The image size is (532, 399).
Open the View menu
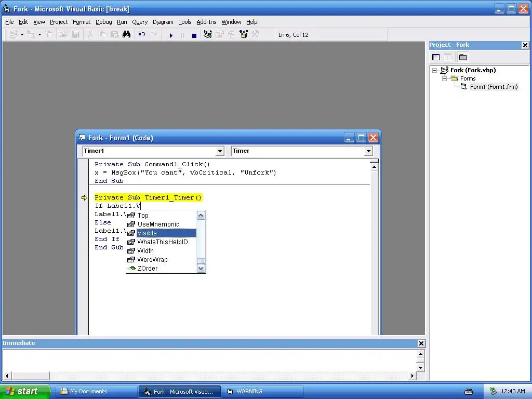pyautogui.click(x=39, y=22)
